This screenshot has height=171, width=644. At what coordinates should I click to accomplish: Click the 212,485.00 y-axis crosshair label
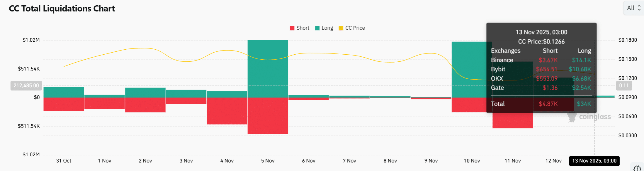tap(26, 85)
